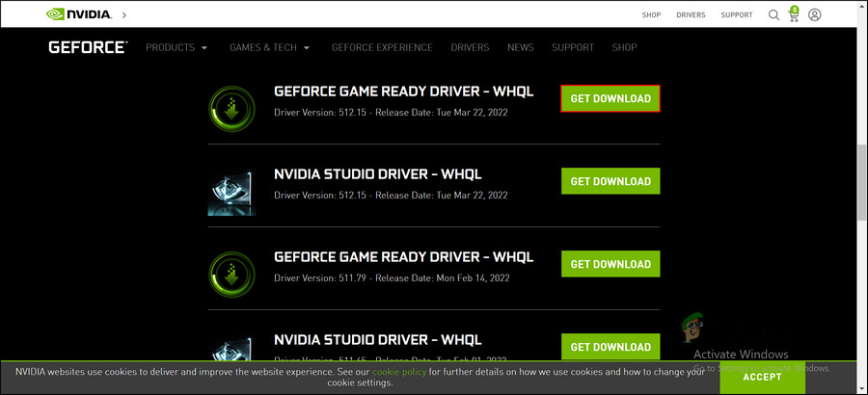This screenshot has width=868, height=395.
Task: Get download for Game Ready Driver 511.79
Action: pyautogui.click(x=610, y=264)
